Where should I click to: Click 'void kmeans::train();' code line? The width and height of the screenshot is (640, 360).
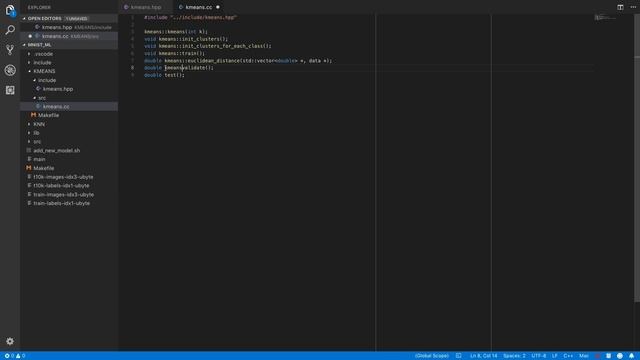click(x=174, y=53)
